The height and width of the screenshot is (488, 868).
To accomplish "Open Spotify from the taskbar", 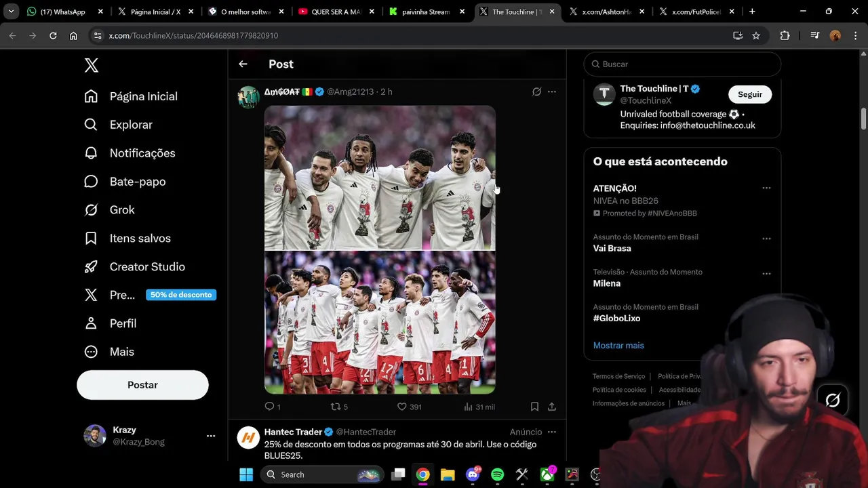I will pyautogui.click(x=497, y=474).
